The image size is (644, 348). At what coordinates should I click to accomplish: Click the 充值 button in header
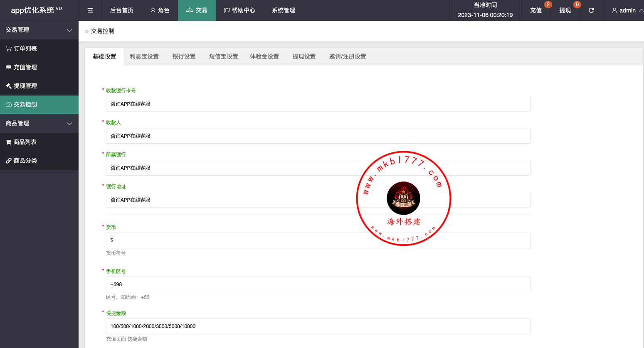pyautogui.click(x=536, y=10)
